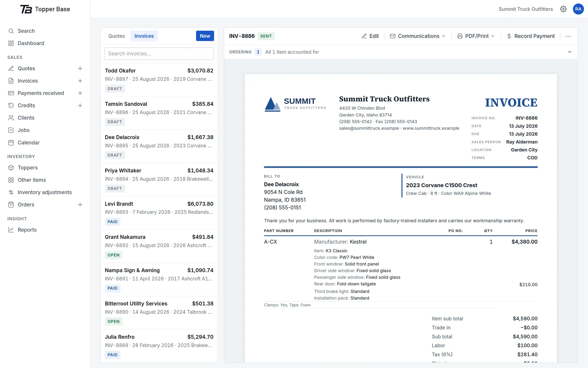Click the Ordering count badge 1
588x368 pixels.
point(258,52)
